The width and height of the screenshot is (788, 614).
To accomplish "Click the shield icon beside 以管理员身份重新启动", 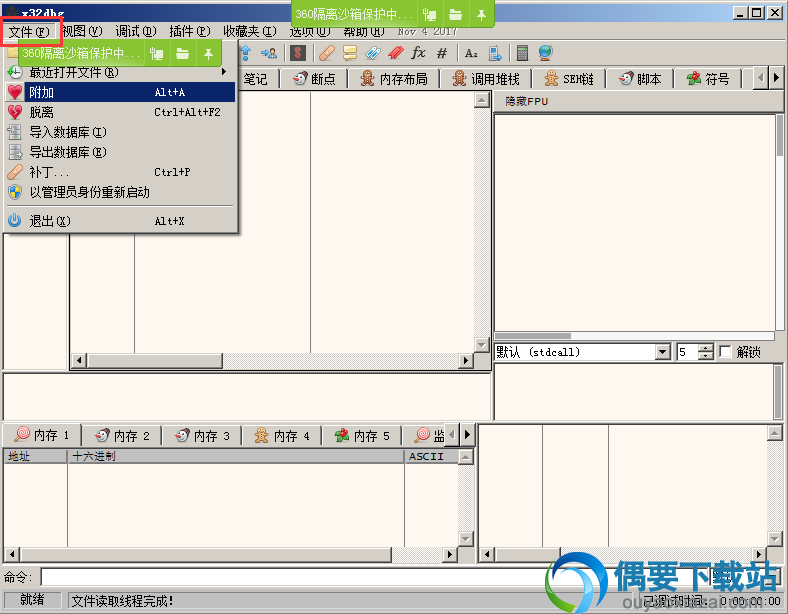I will (15, 192).
